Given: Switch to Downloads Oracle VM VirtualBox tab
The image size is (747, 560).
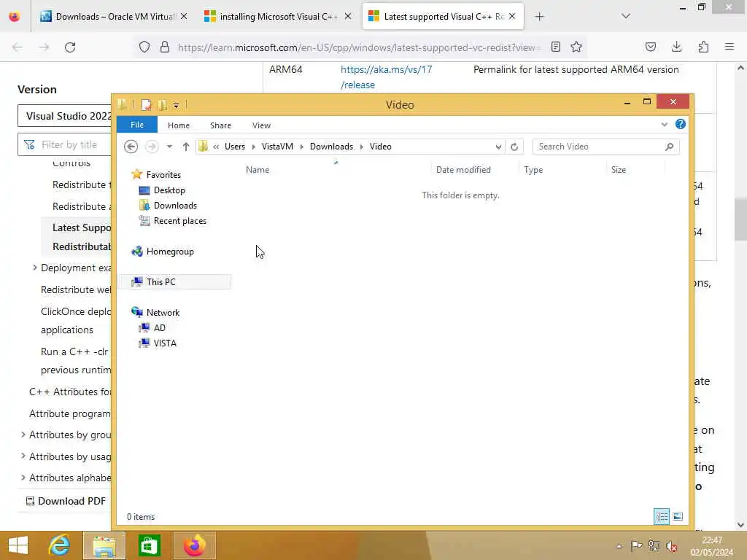Looking at the screenshot, I should tap(114, 17).
